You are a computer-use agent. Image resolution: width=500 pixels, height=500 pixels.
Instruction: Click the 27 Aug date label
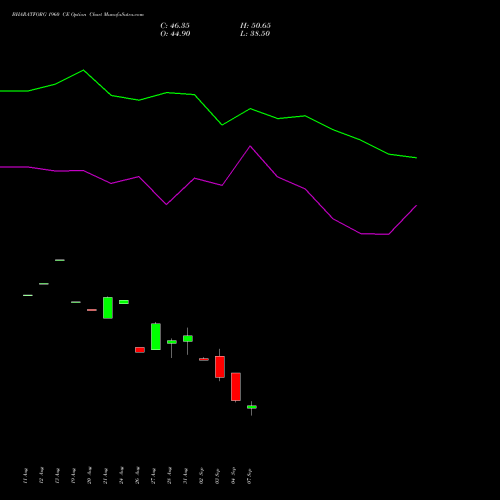click(x=153, y=476)
